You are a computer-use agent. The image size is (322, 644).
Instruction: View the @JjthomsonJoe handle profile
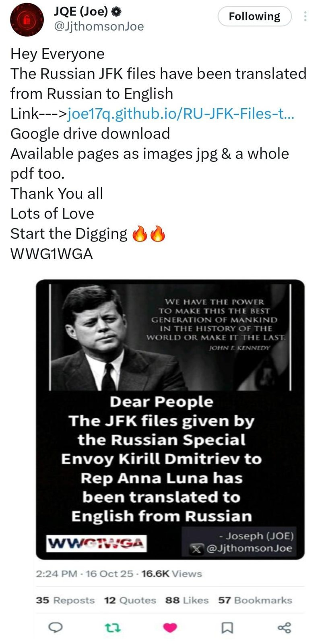click(x=99, y=27)
